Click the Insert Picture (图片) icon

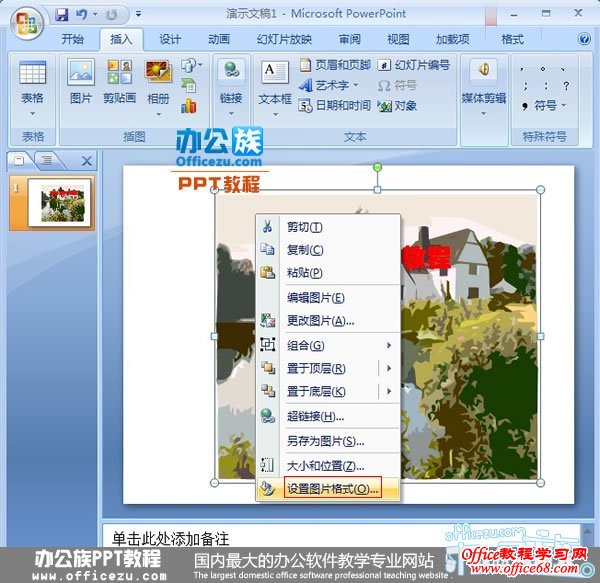(x=80, y=72)
